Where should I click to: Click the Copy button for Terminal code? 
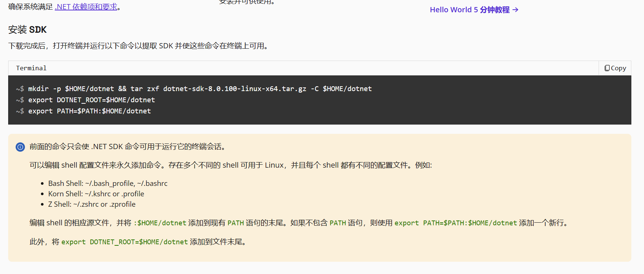coord(615,68)
